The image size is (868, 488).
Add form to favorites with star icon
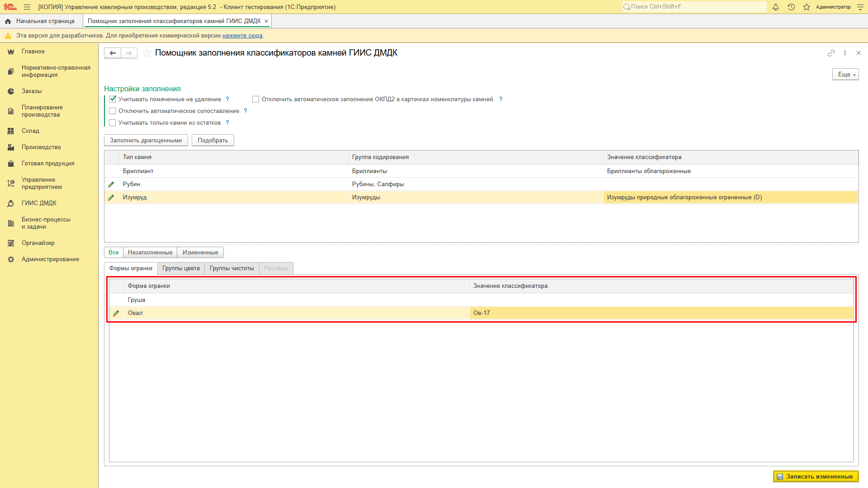147,53
